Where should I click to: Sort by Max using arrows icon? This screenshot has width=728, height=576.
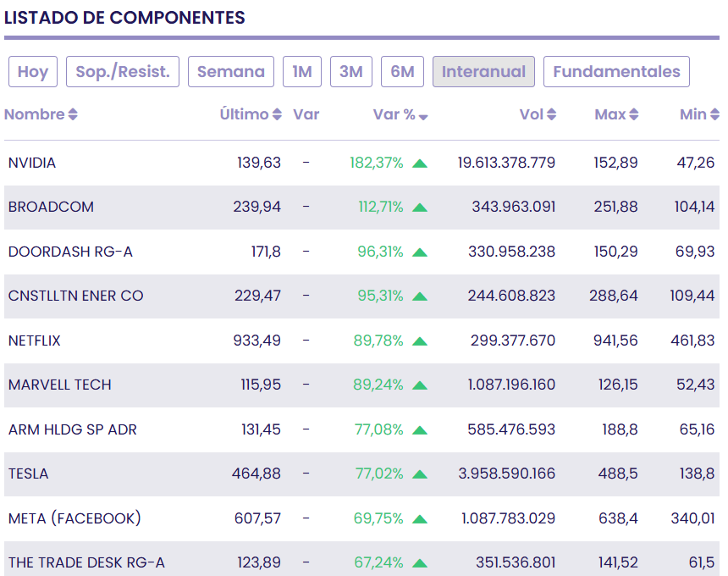coord(634,114)
